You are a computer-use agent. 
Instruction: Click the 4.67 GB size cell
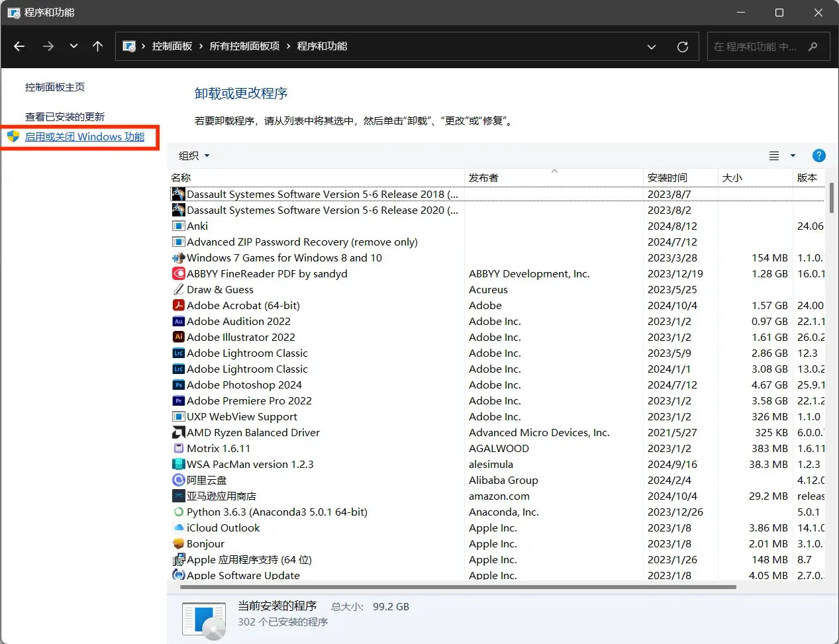(769, 385)
